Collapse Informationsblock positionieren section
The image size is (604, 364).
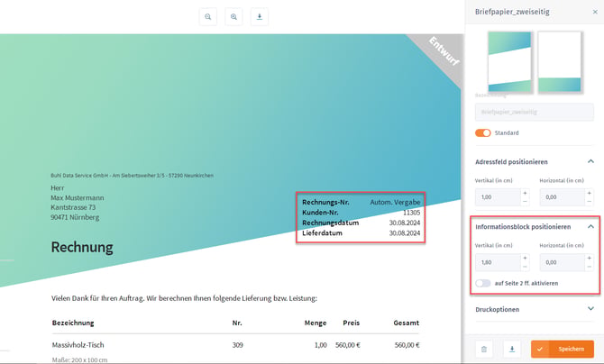[590, 226]
